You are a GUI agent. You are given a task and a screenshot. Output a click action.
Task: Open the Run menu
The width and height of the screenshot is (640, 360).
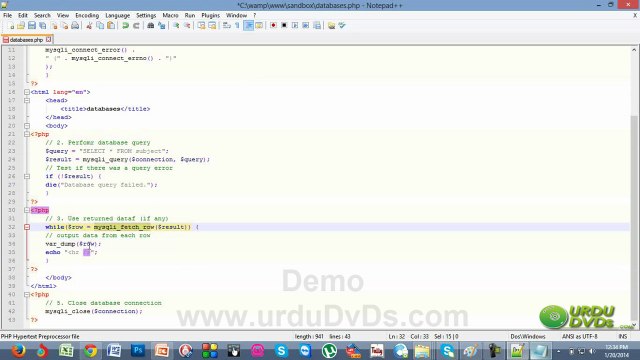click(190, 16)
